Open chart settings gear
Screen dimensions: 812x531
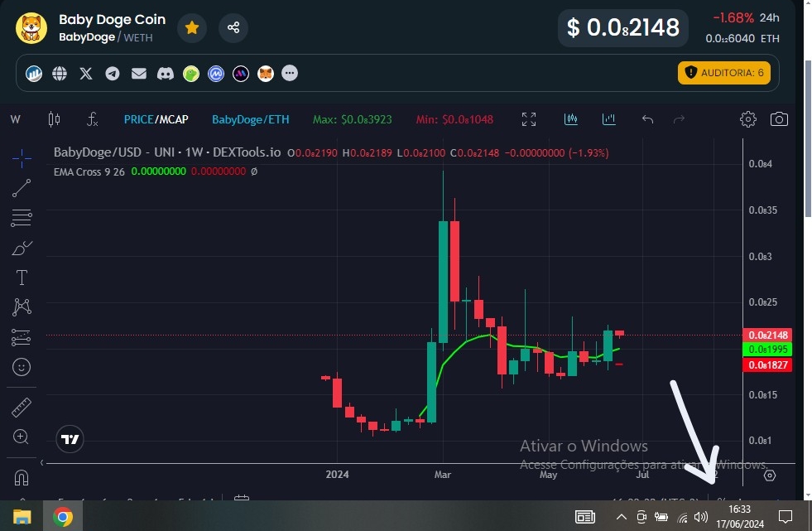(x=747, y=119)
